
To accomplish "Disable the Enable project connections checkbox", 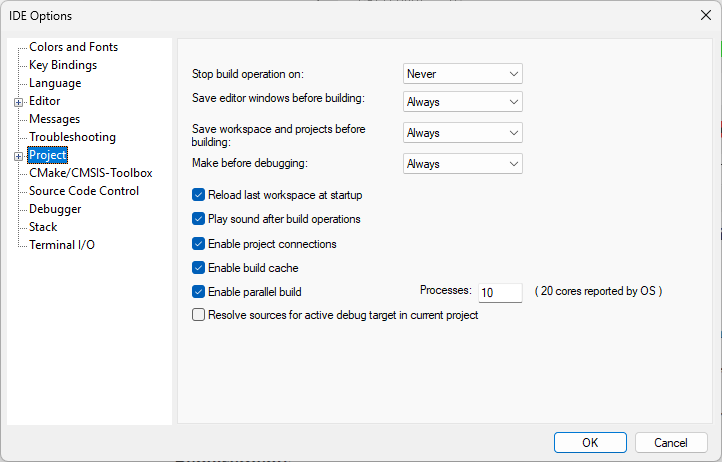I will 198,244.
